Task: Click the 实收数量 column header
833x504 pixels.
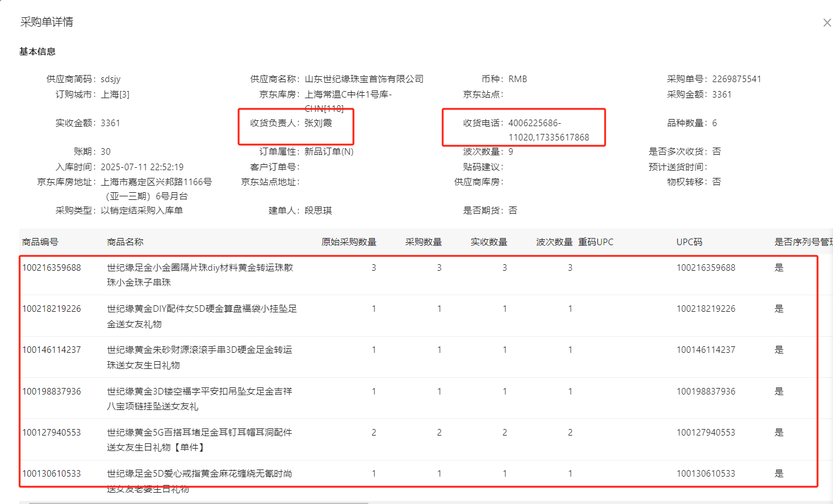Action: coord(489,242)
